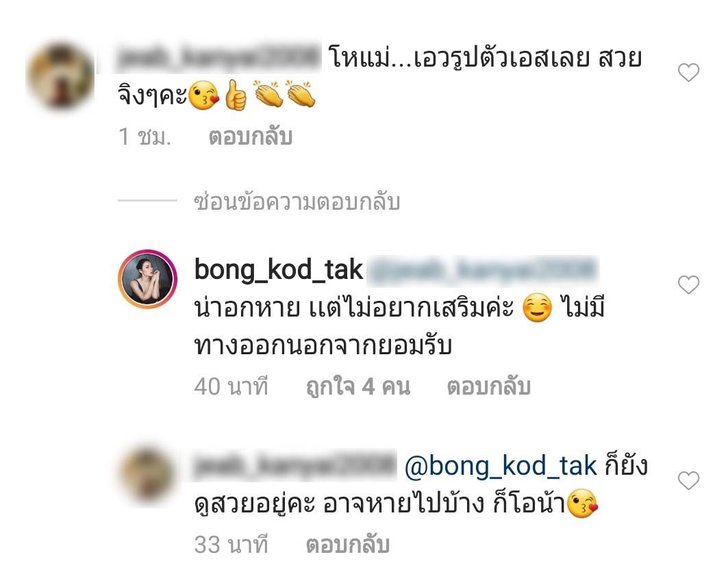Open blurred username on last reply
Image resolution: width=728 pixels, height=577 pixels.
(295, 466)
